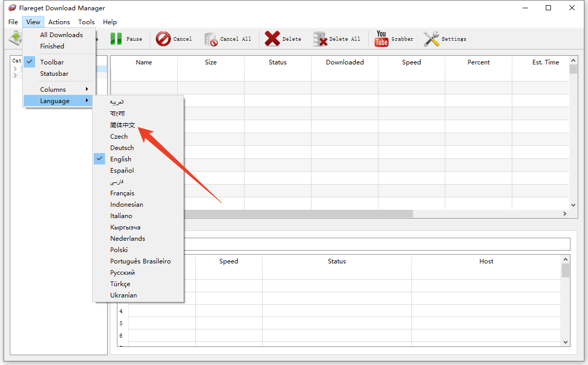Image resolution: width=588 pixels, height=365 pixels.
Task: Toggle the Toolbar visibility option
Action: click(x=59, y=62)
